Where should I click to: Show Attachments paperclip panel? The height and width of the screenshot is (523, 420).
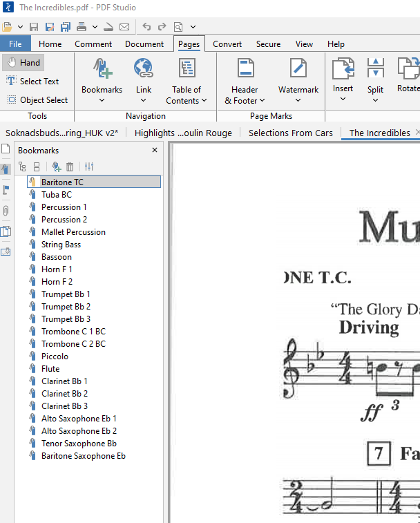pyautogui.click(x=6, y=211)
